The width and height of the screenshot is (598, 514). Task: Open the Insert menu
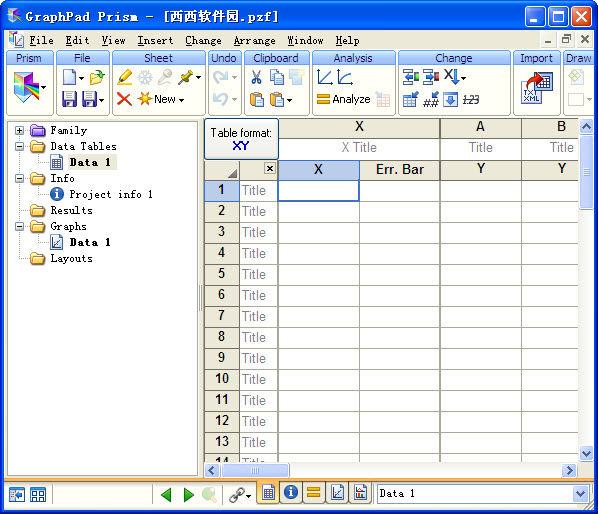[155, 40]
